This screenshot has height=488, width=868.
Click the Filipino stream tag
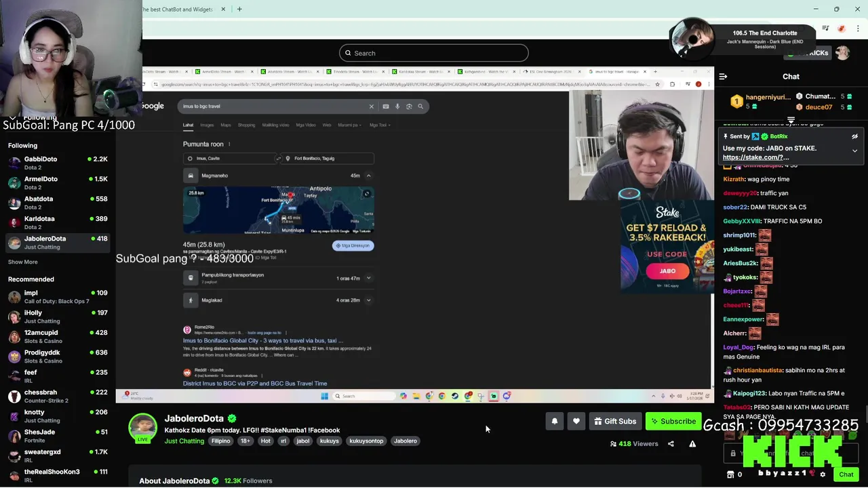pos(220,441)
